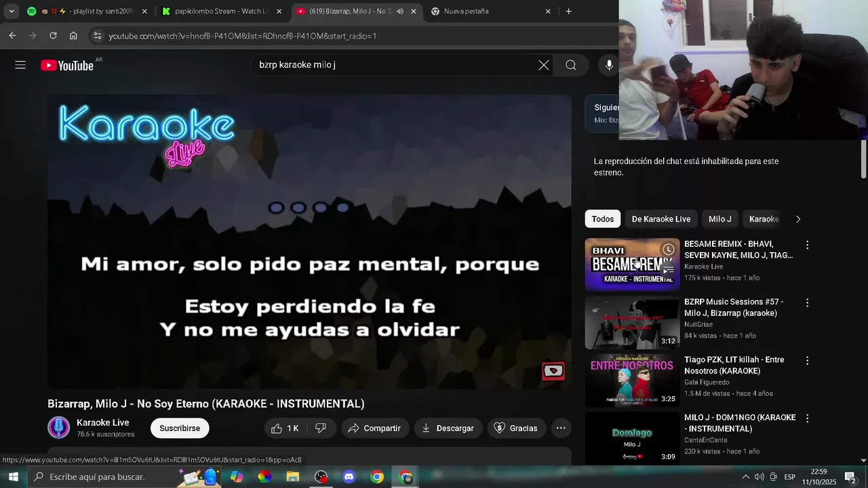The height and width of the screenshot is (488, 868).
Task: Click the ESP language indicator
Action: (x=789, y=477)
